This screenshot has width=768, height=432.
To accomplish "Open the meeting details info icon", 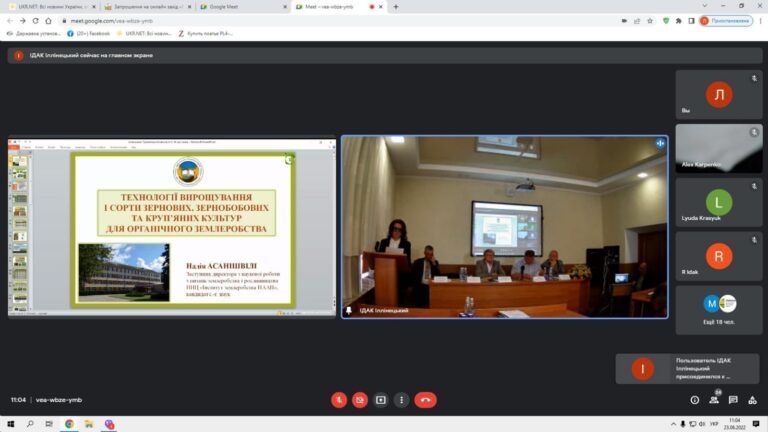I will (695, 400).
